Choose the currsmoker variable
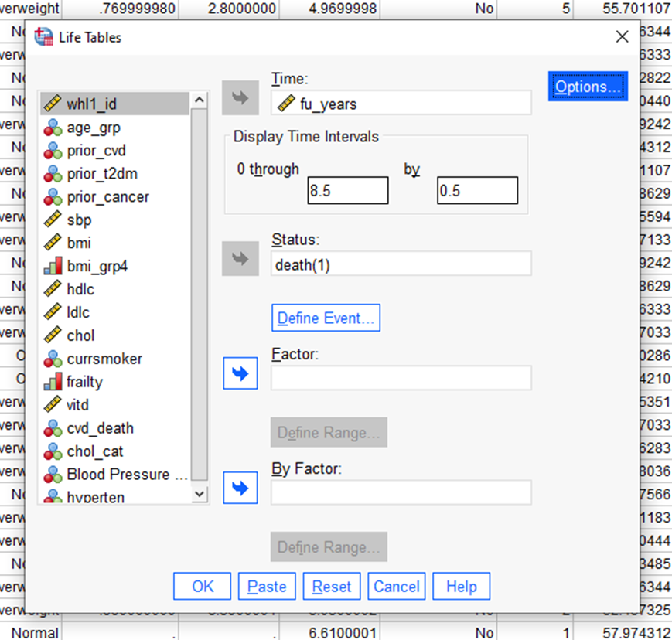This screenshot has width=672, height=640. (104, 359)
